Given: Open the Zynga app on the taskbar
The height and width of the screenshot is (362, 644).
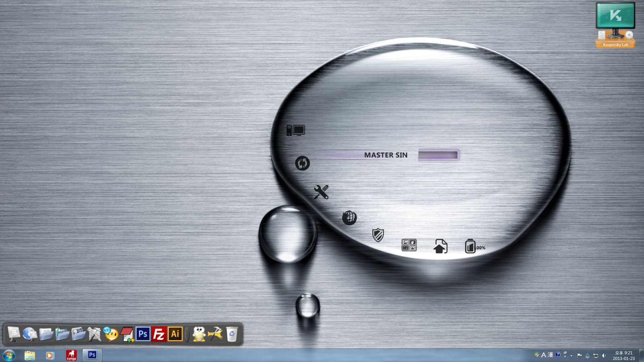Looking at the screenshot, I should (71, 355).
